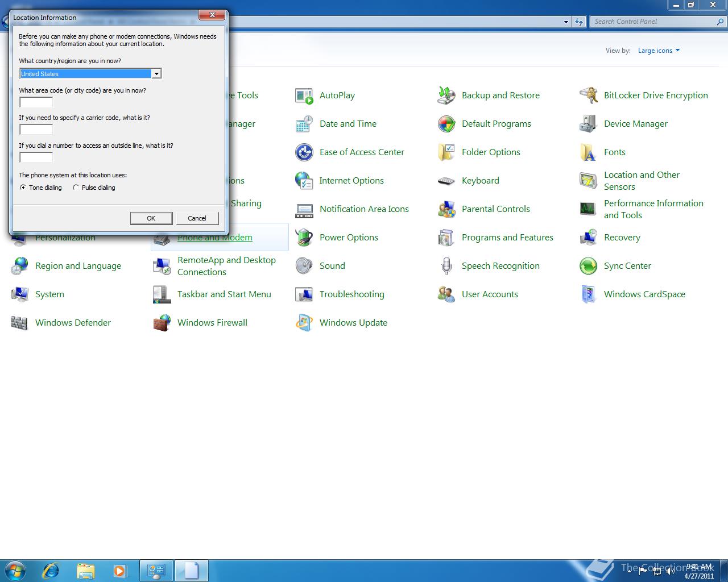The width and height of the screenshot is (728, 582).
Task: Open the Sync Center link text
Action: [x=627, y=266]
